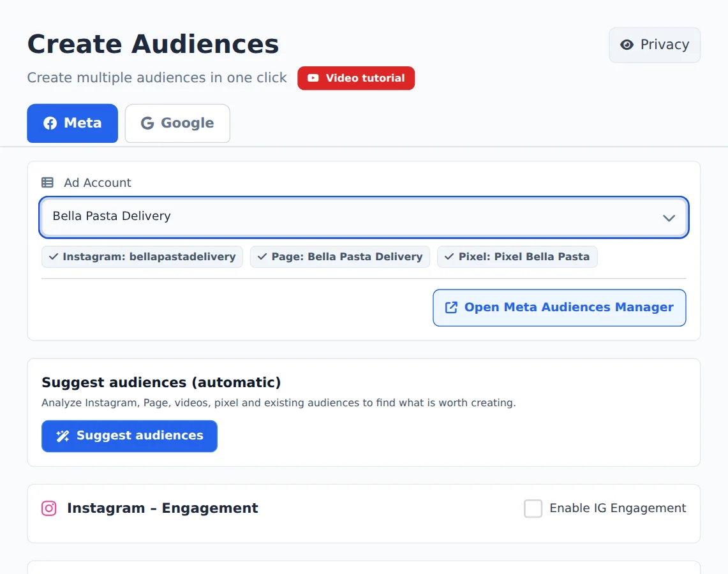Expand the Ad Account dropdown chevron
Viewport: 728px width, 574px height.
(669, 218)
